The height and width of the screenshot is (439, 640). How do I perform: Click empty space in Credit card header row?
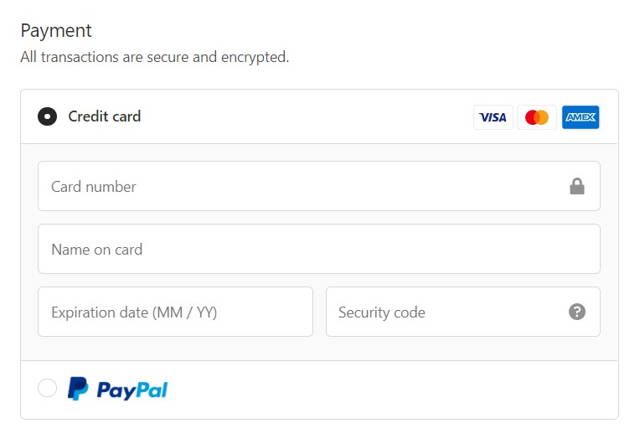click(x=306, y=117)
